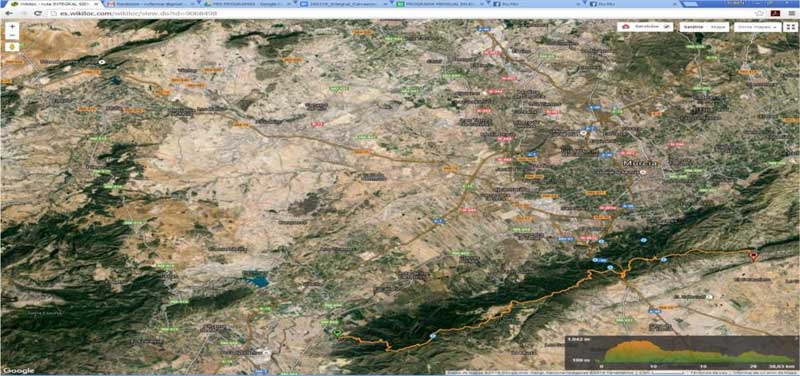Close the Wikiloc tab
The image size is (800, 376).
(96, 4)
